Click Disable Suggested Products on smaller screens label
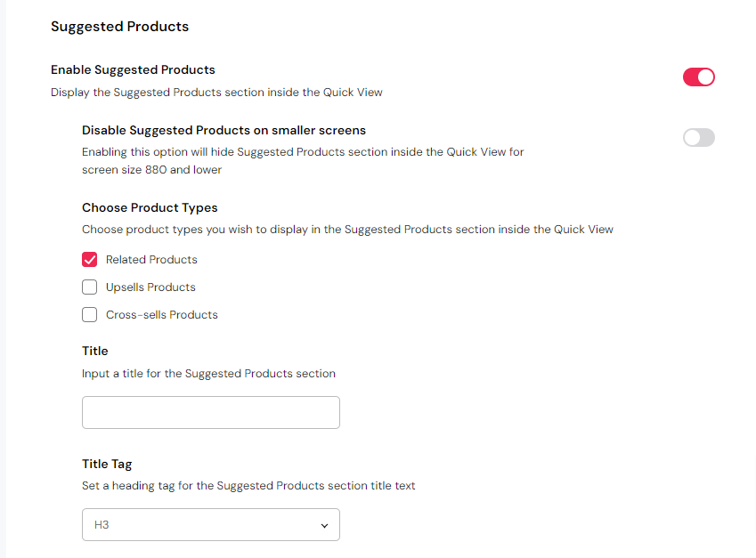 point(224,130)
